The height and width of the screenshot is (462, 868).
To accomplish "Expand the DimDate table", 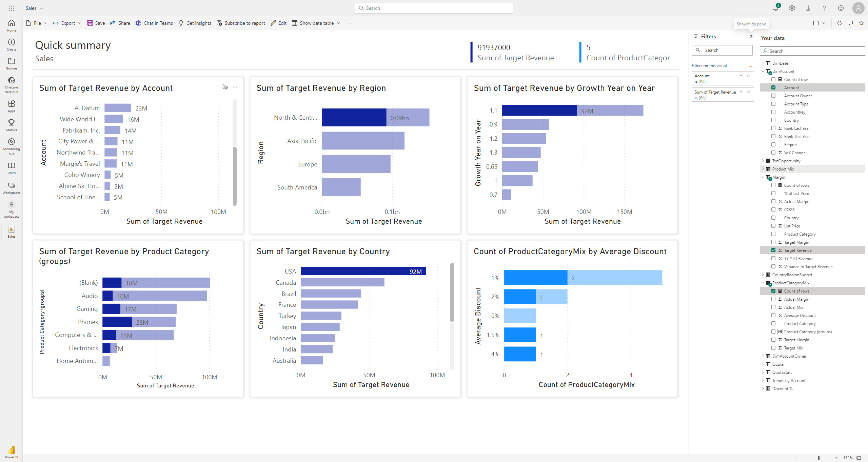I will [x=763, y=63].
